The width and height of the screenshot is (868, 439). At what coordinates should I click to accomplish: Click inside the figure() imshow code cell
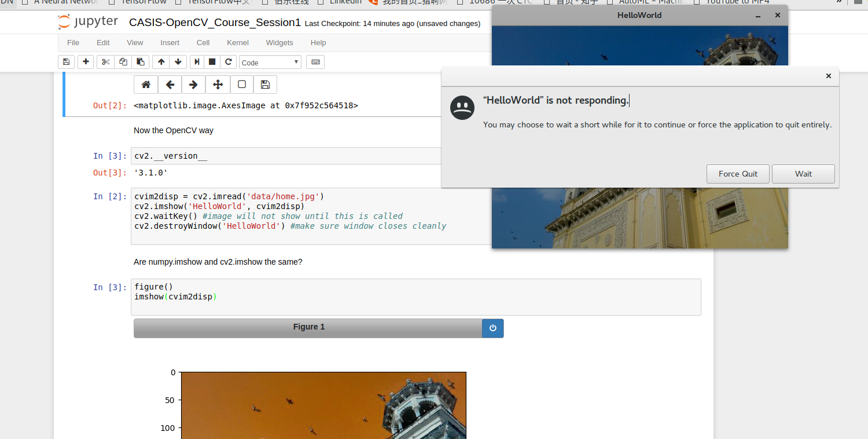[x=416, y=297]
